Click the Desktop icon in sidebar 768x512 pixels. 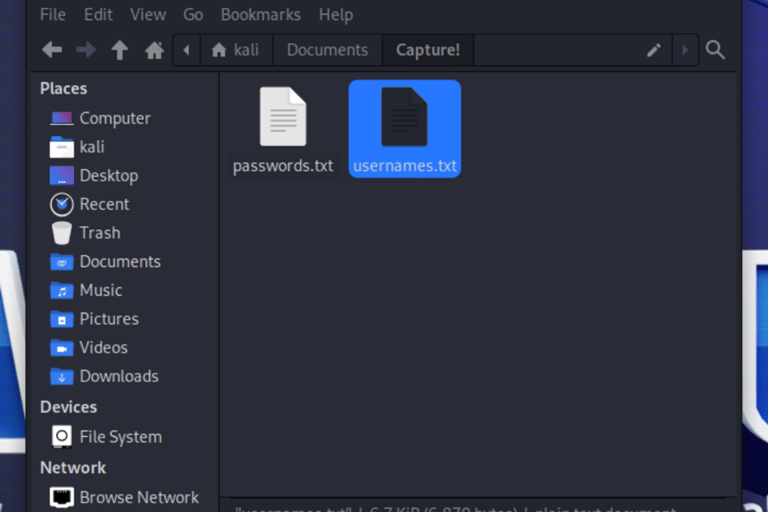point(62,175)
